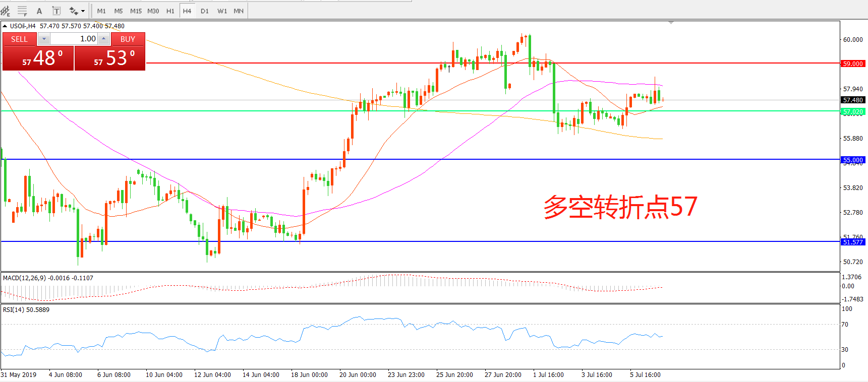Image resolution: width=868 pixels, height=382 pixels.
Task: Select the Text tool (A icon)
Action: pyautogui.click(x=39, y=11)
